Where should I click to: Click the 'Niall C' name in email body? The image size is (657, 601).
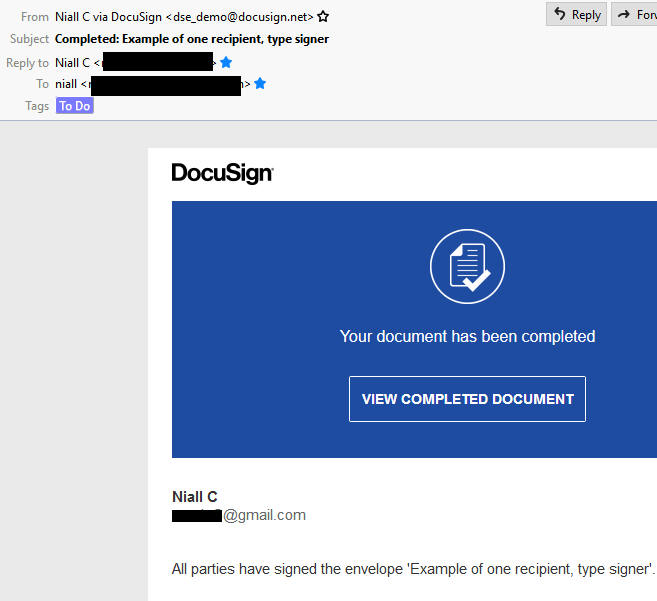tap(194, 497)
